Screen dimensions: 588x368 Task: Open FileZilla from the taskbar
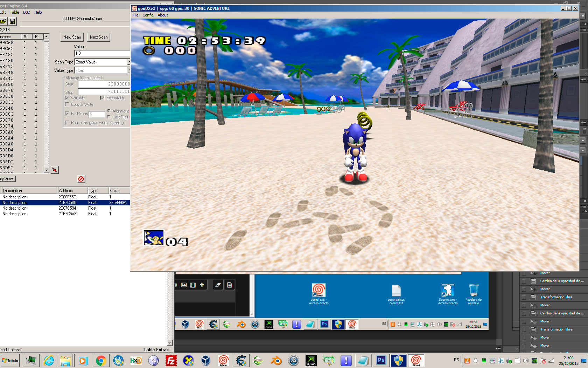pos(171,360)
